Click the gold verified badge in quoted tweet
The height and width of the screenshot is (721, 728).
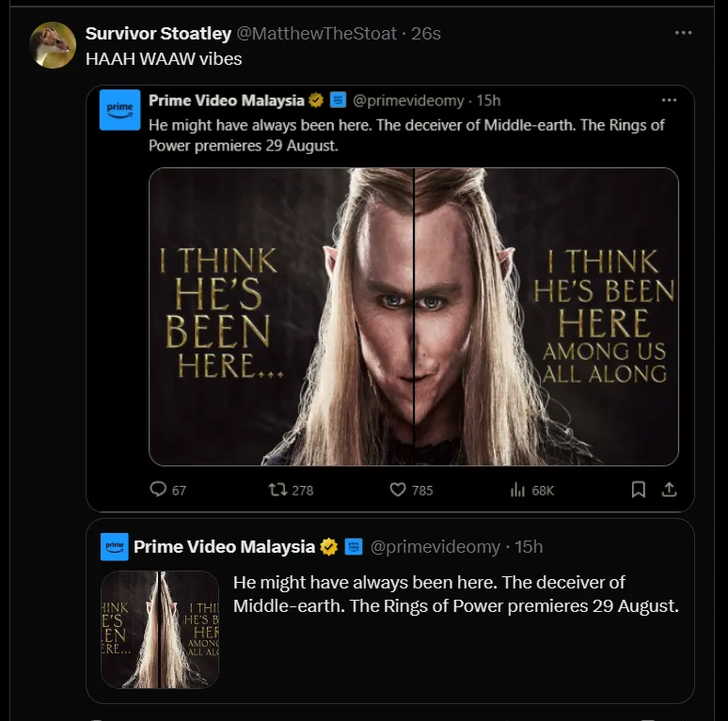pyautogui.click(x=317, y=101)
